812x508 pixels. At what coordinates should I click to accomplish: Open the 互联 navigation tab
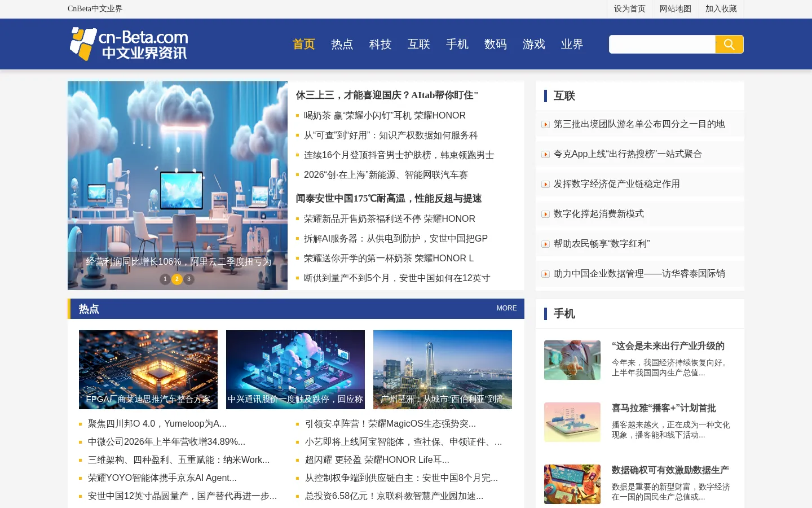pyautogui.click(x=419, y=44)
